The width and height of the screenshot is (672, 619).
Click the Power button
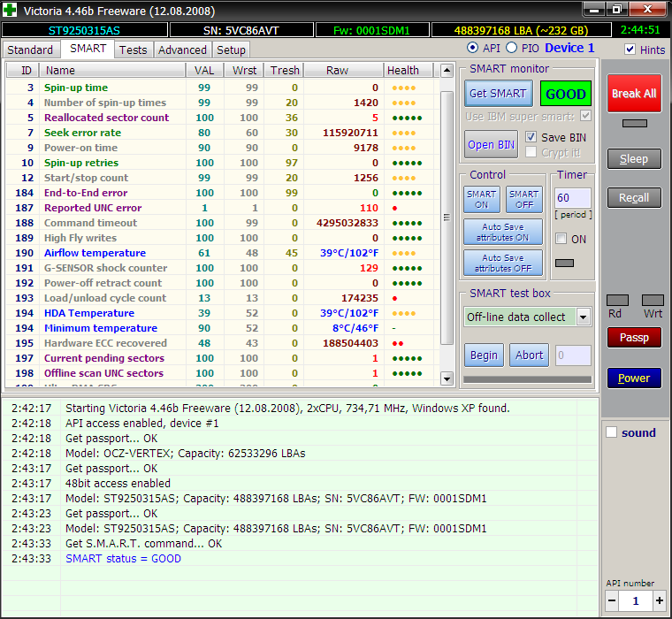pyautogui.click(x=634, y=378)
